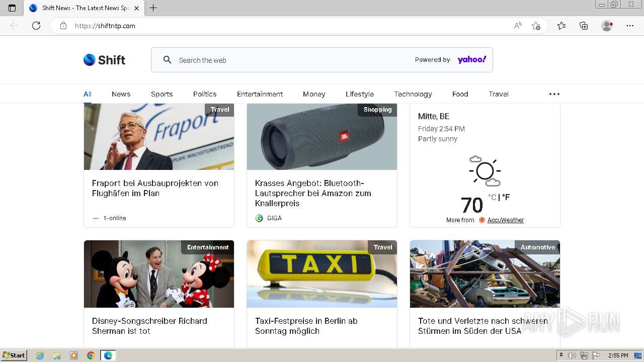This screenshot has height=362, width=644.
Task: Open media player from taskbar
Action: [x=74, y=355]
